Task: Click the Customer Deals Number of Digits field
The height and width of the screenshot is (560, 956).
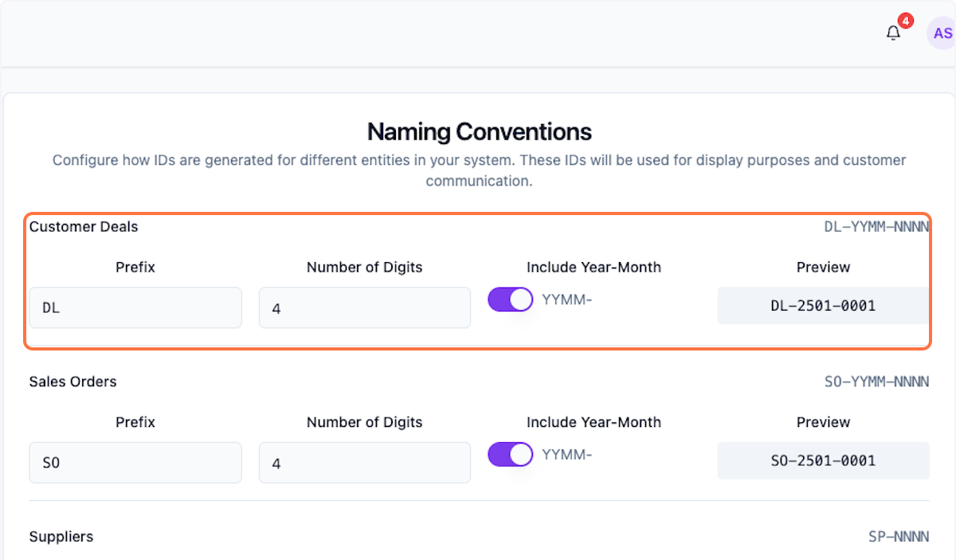Action: tap(364, 307)
